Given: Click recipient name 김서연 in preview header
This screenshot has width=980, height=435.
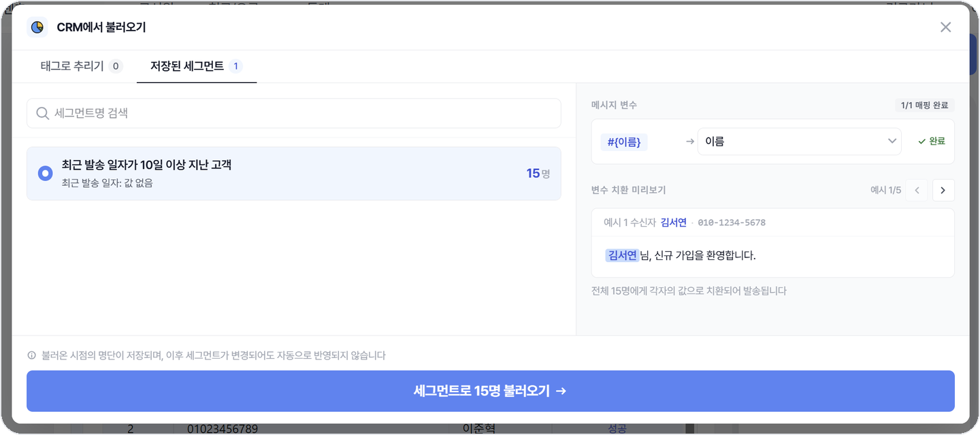Looking at the screenshot, I should 673,223.
